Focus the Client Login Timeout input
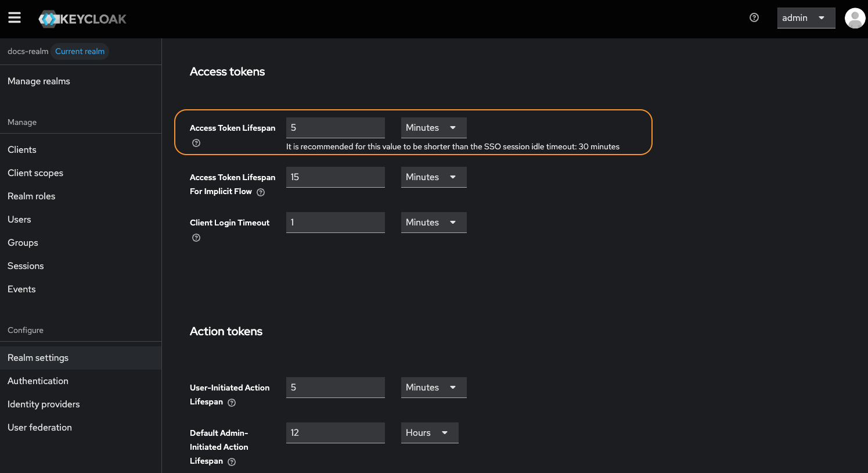The width and height of the screenshot is (868, 473). (x=335, y=223)
